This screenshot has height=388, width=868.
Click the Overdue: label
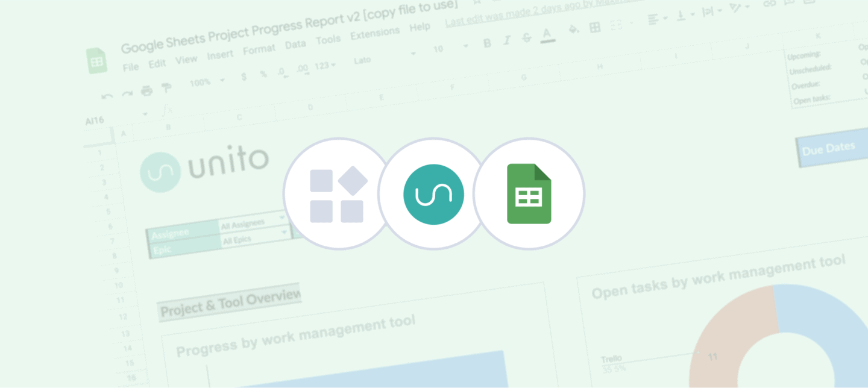click(805, 85)
